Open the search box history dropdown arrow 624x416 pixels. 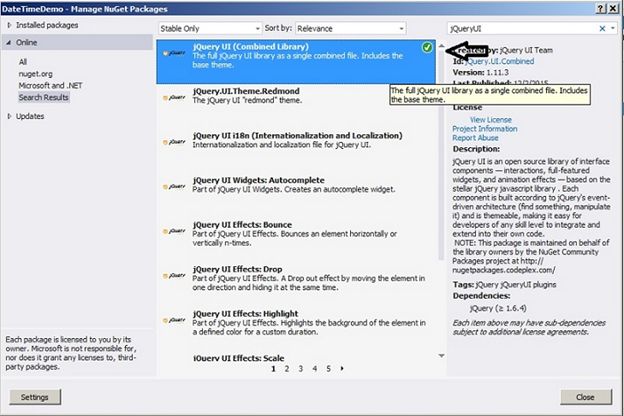coord(613,28)
